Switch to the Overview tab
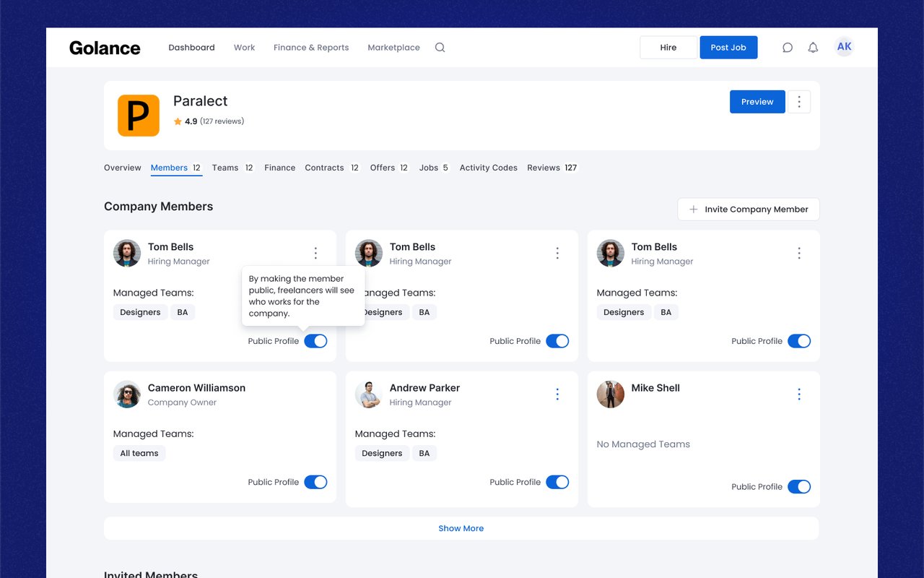The image size is (924, 578). [123, 168]
